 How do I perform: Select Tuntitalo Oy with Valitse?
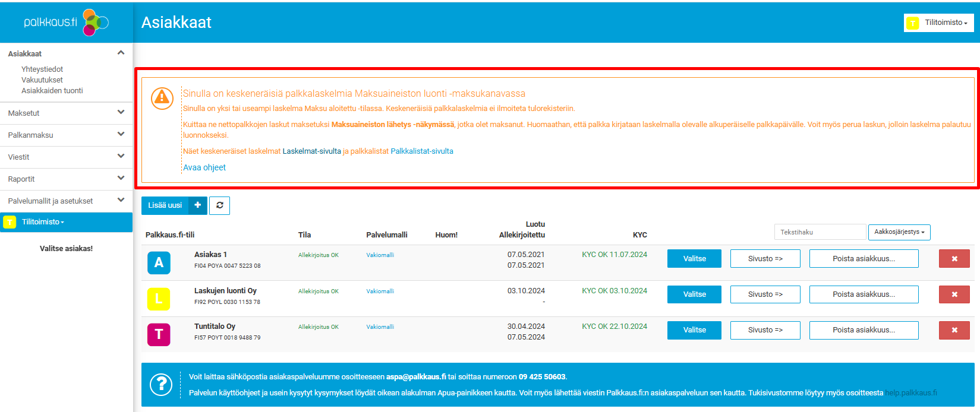(x=694, y=330)
